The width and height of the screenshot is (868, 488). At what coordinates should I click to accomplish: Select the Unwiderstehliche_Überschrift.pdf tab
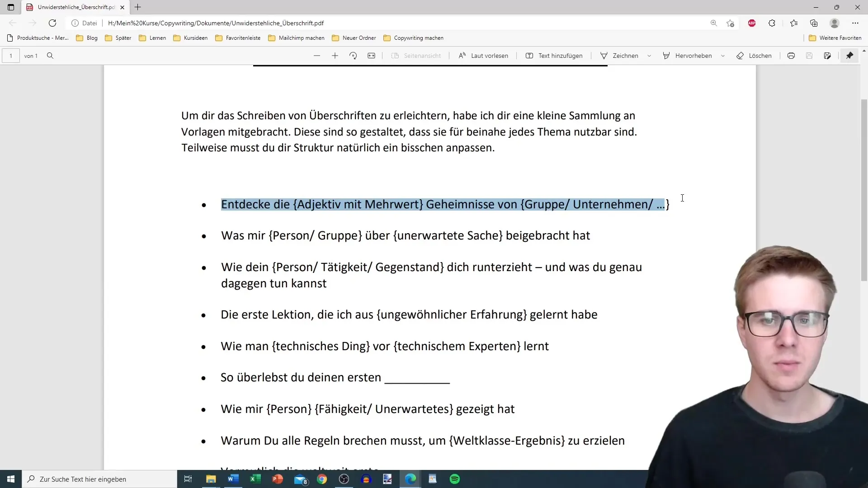(76, 7)
